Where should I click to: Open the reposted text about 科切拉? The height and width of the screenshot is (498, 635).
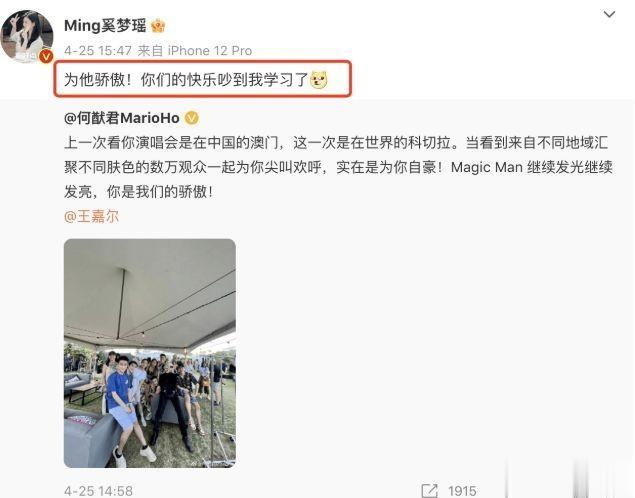338,167
